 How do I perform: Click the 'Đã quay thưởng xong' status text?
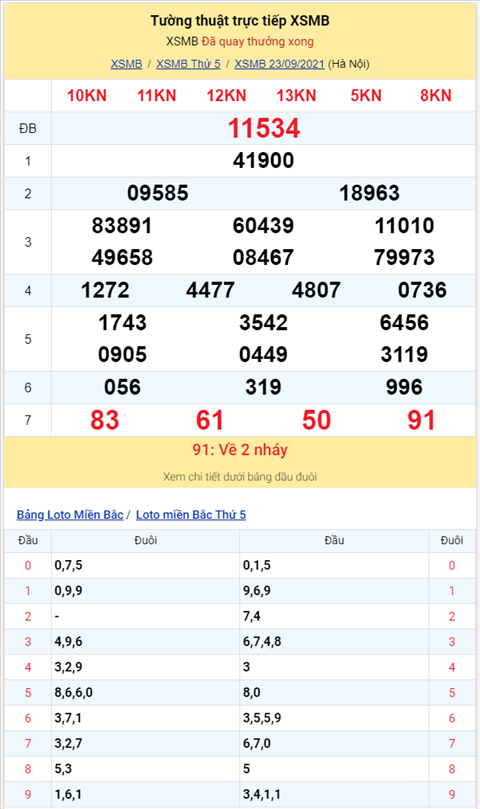click(258, 41)
